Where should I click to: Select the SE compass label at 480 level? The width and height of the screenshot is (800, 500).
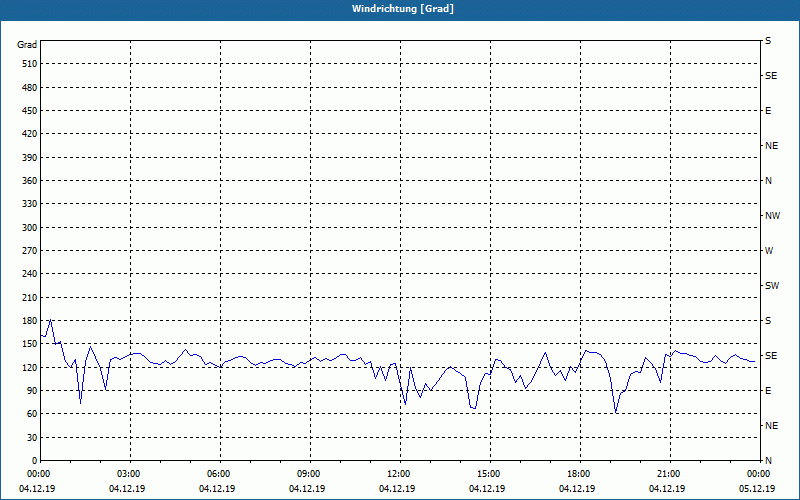pos(771,76)
